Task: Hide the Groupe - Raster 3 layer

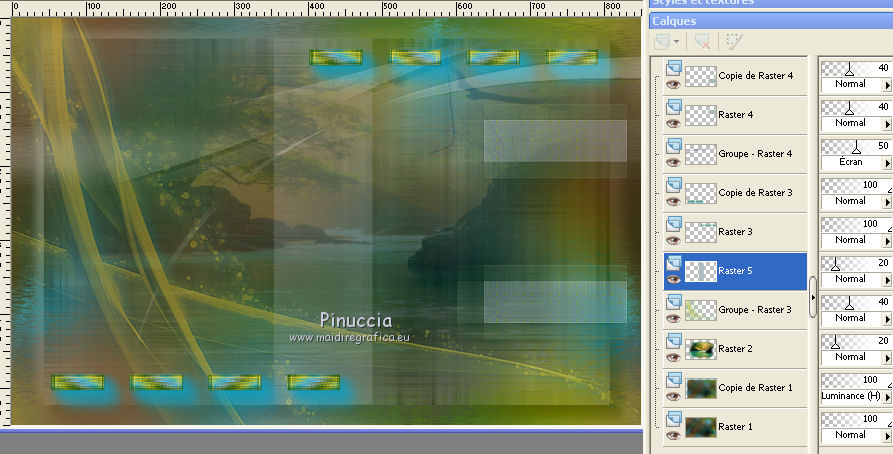Action: click(673, 318)
